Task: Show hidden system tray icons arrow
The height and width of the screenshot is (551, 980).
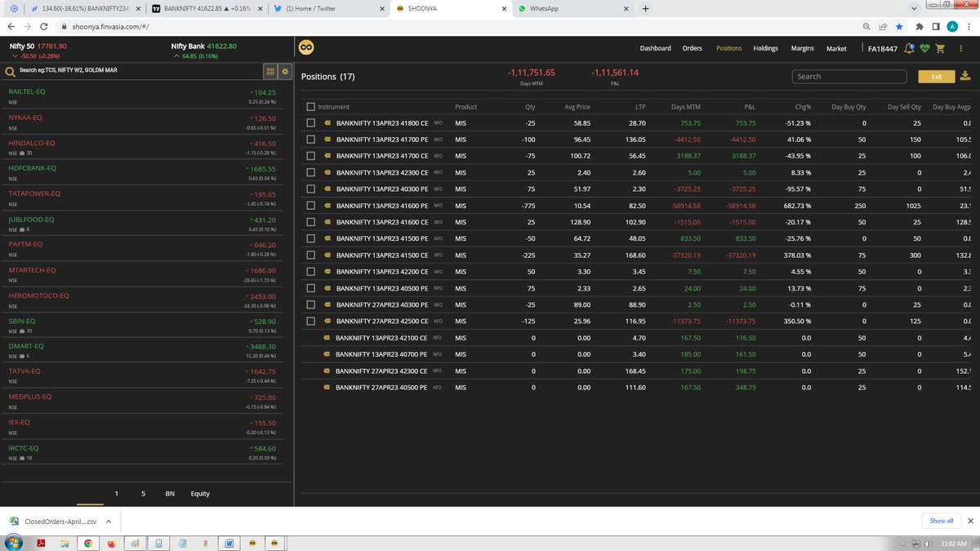Action: click(x=904, y=544)
